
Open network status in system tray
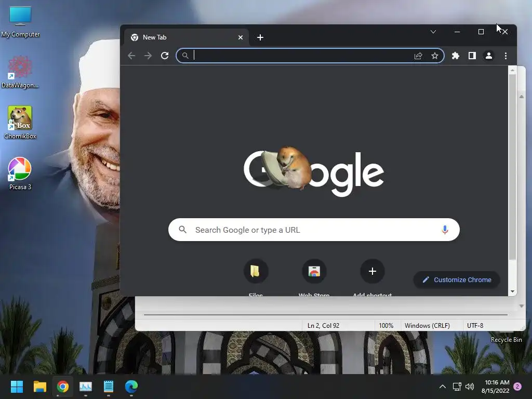[x=457, y=387]
